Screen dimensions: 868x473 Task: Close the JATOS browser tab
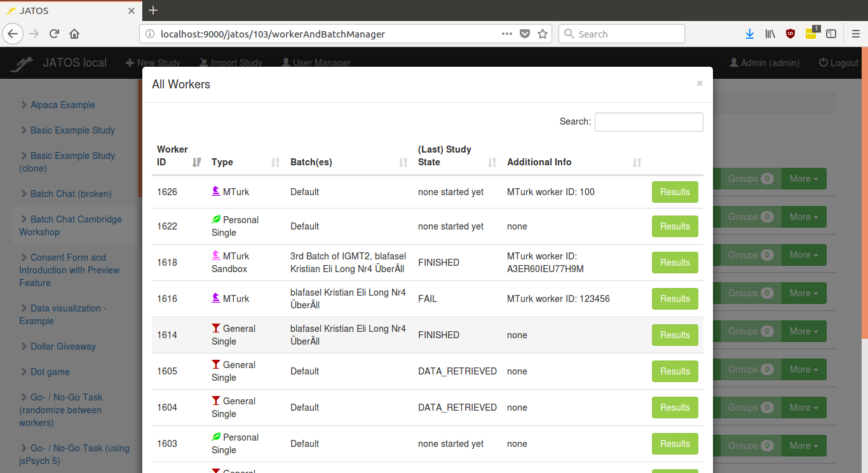point(132,11)
